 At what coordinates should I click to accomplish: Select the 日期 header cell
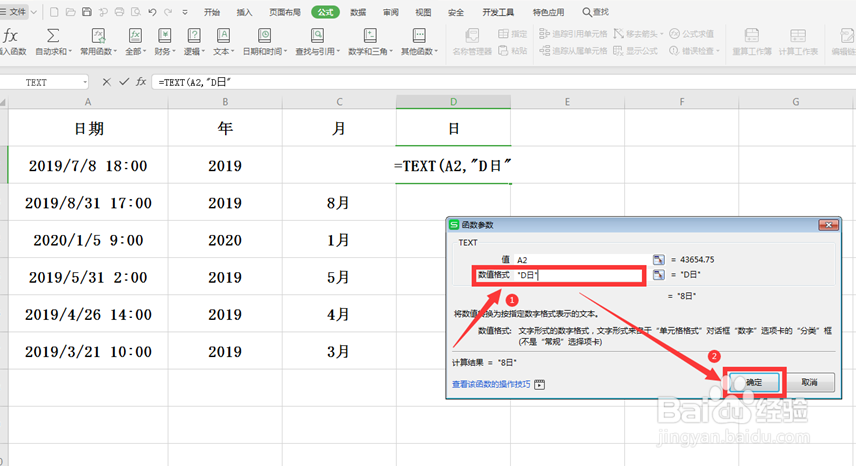pos(88,129)
